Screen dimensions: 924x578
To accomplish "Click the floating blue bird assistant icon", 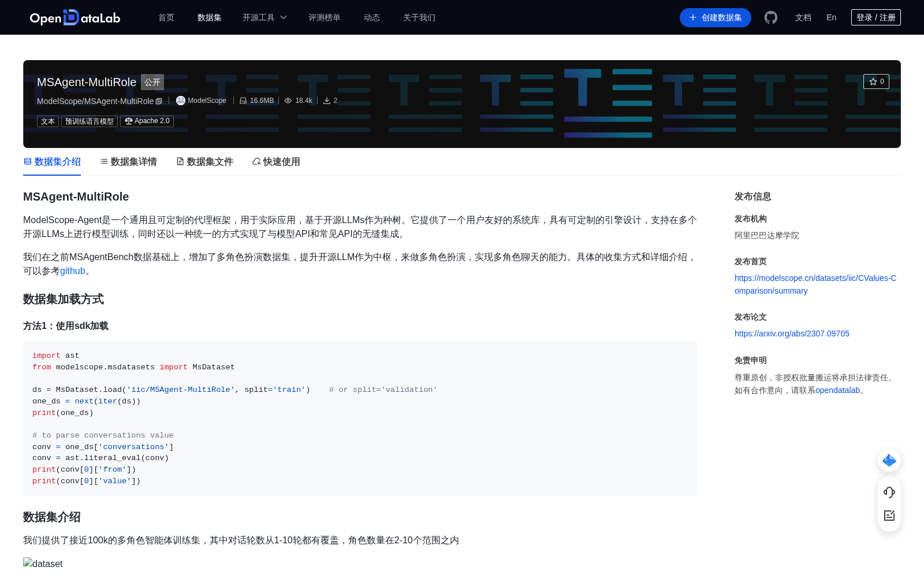I will [x=889, y=460].
